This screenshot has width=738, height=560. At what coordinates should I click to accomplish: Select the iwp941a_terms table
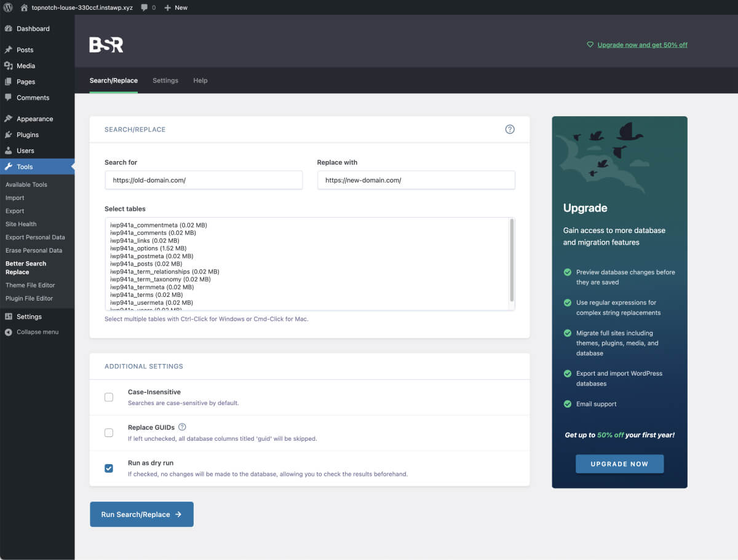146,295
